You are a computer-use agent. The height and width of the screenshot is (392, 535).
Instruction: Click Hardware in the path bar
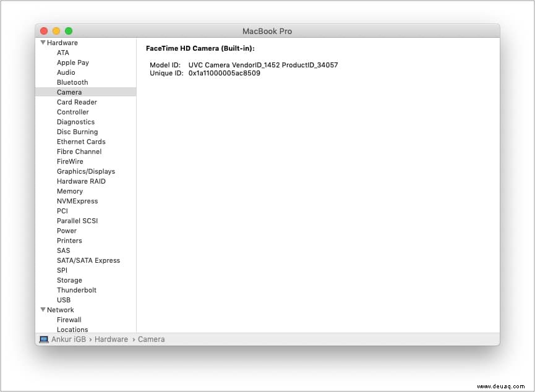[x=111, y=339]
